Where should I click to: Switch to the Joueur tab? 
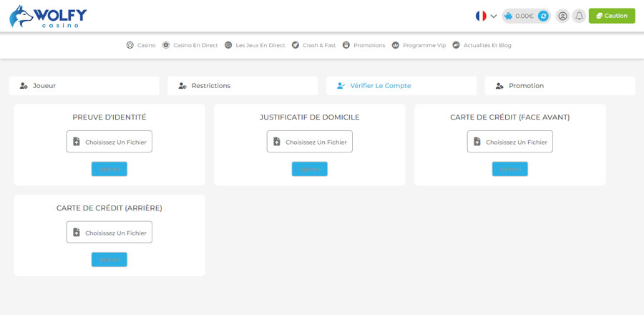coord(84,86)
